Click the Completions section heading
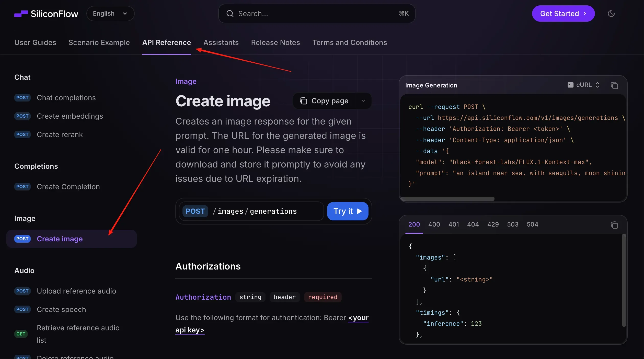This screenshot has height=359, width=644. click(36, 166)
